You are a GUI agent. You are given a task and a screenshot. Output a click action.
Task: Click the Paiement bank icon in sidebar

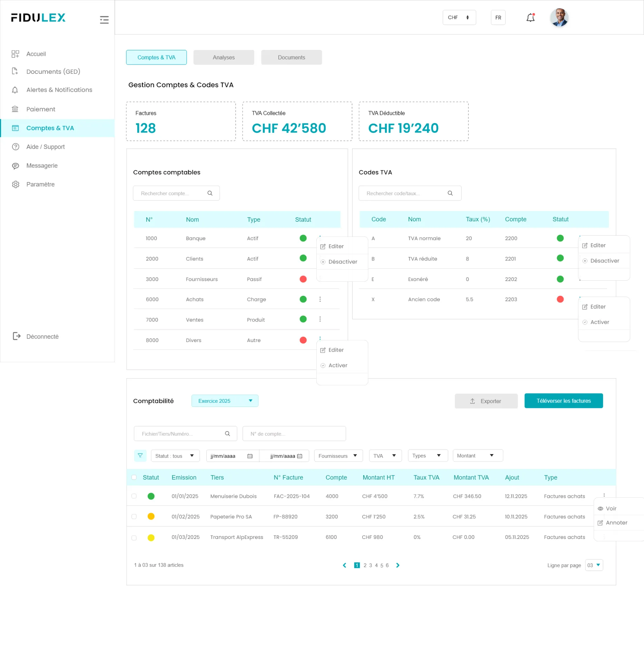click(x=15, y=109)
